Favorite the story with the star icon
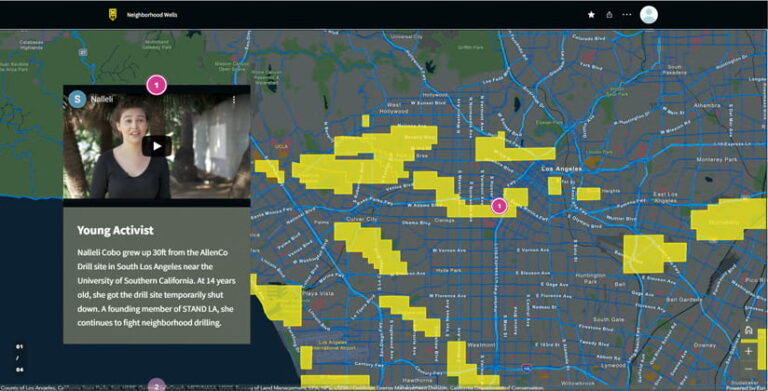The width and height of the screenshot is (768, 391). (x=591, y=15)
